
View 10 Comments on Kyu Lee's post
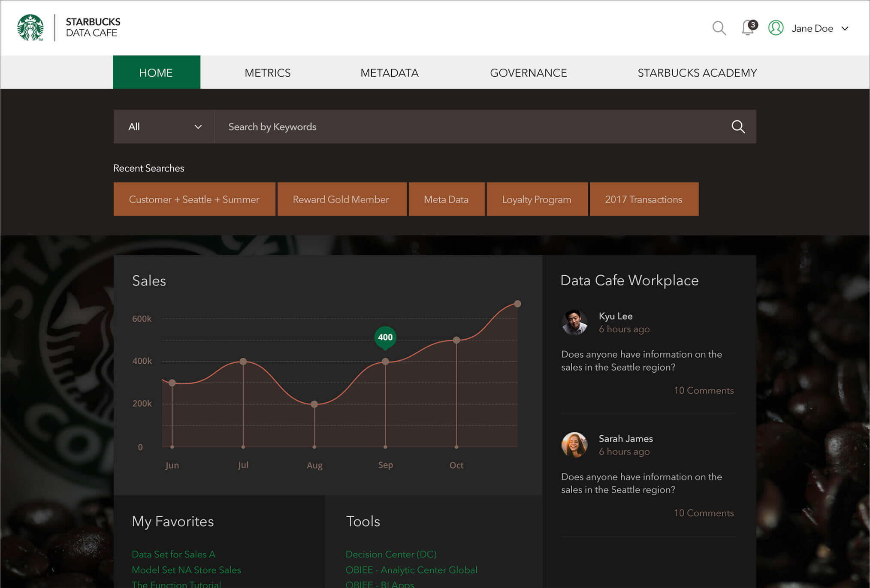[704, 390]
